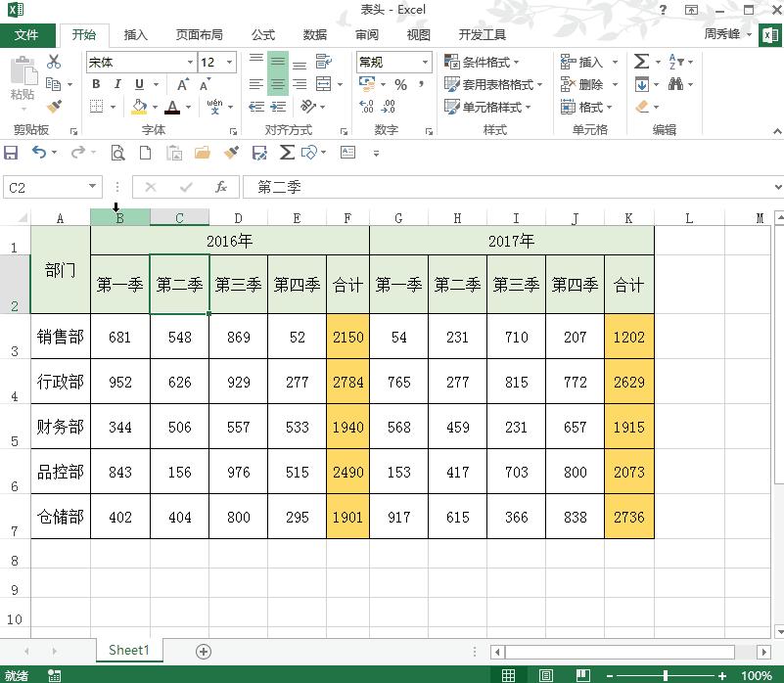This screenshot has width=784, height=683.
Task: Expand the Fill Color dropdown arrow
Action: (154, 106)
